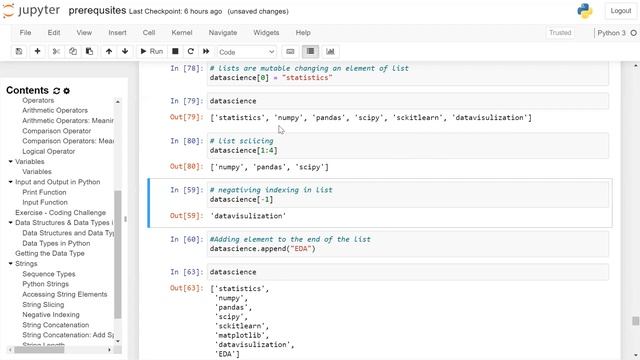Image resolution: width=640 pixels, height=360 pixels.
Task: Click code cell In [80] list slicing
Action: tap(407, 146)
